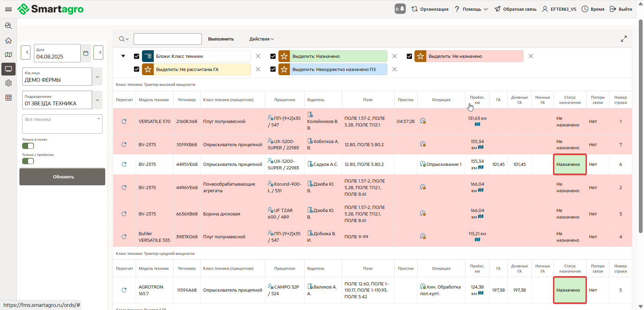The width and height of the screenshot is (644, 310).
Task: Open the table grid icon in sidebar
Action: (x=9, y=98)
